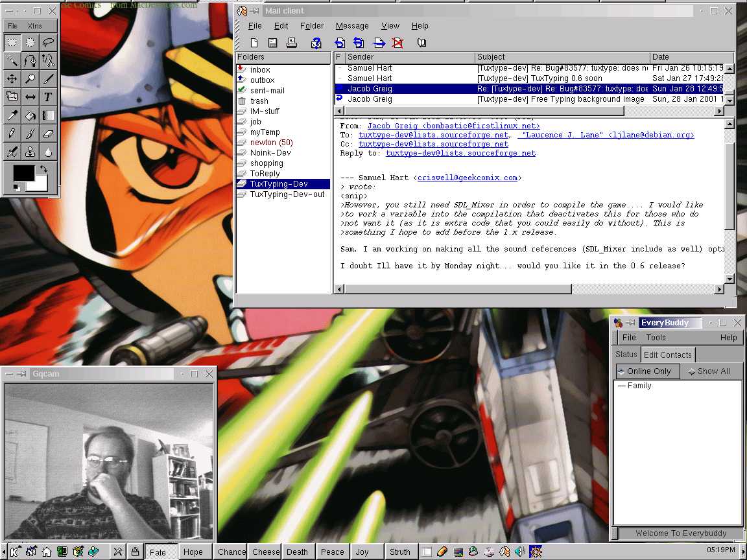
Task: Select the Flip tool
Action: (30, 97)
